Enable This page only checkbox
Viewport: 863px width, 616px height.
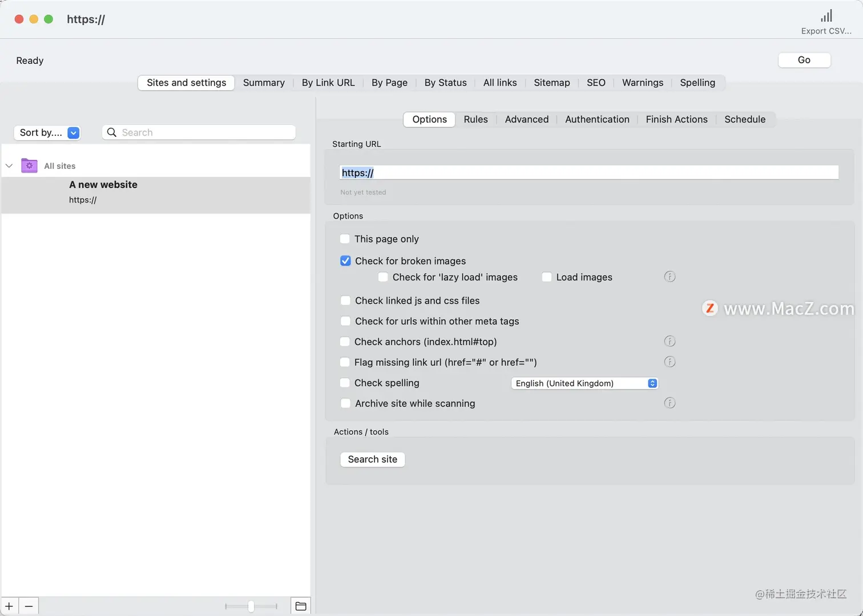coord(345,239)
